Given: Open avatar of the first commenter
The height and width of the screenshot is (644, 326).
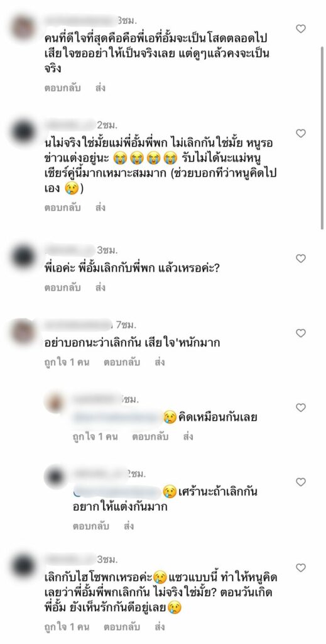Looking at the screenshot, I should pos(23,28).
